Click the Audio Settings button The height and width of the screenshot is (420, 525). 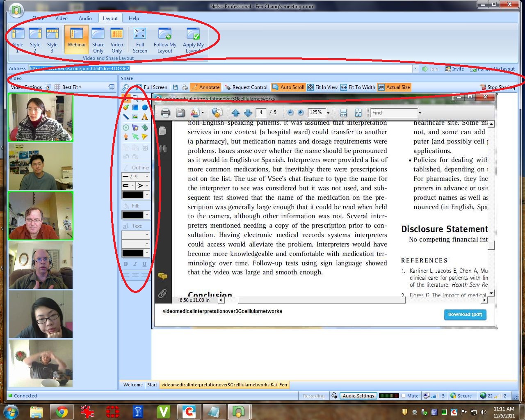pyautogui.click(x=358, y=396)
